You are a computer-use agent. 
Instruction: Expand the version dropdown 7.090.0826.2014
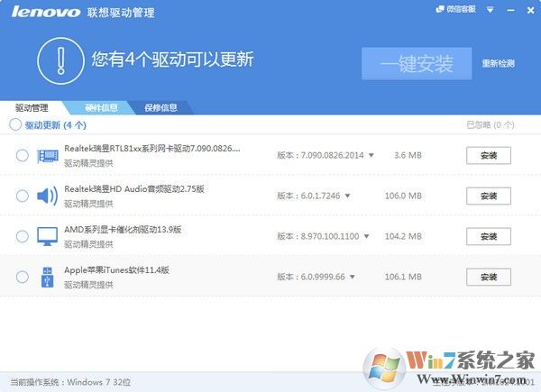(x=371, y=156)
